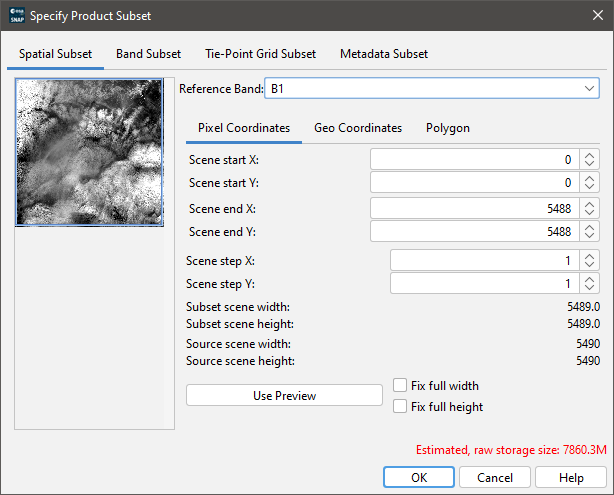This screenshot has width=614, height=495.
Task: Click Scene step X spinner arrows
Action: tap(590, 260)
